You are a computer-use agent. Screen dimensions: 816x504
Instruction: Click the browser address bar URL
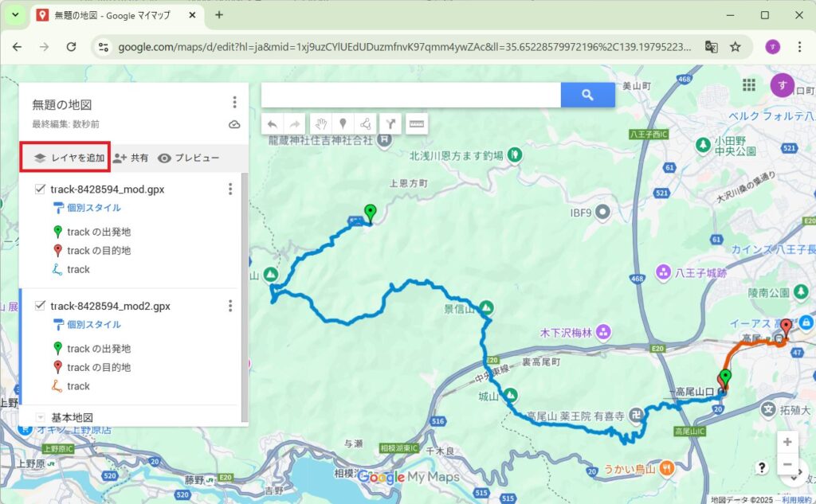[404, 47]
